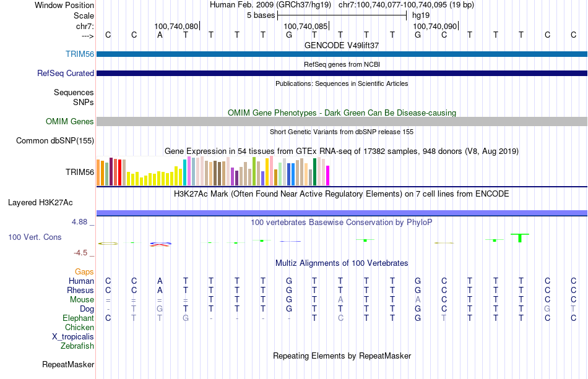
Task: Open the RefSeq Curated track label
Action: pos(65,73)
